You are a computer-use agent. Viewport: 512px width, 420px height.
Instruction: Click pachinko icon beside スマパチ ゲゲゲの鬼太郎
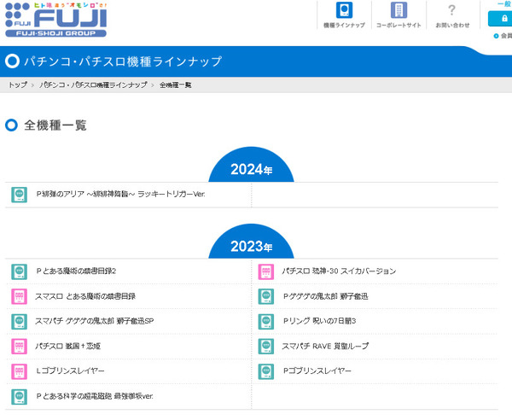point(20,321)
